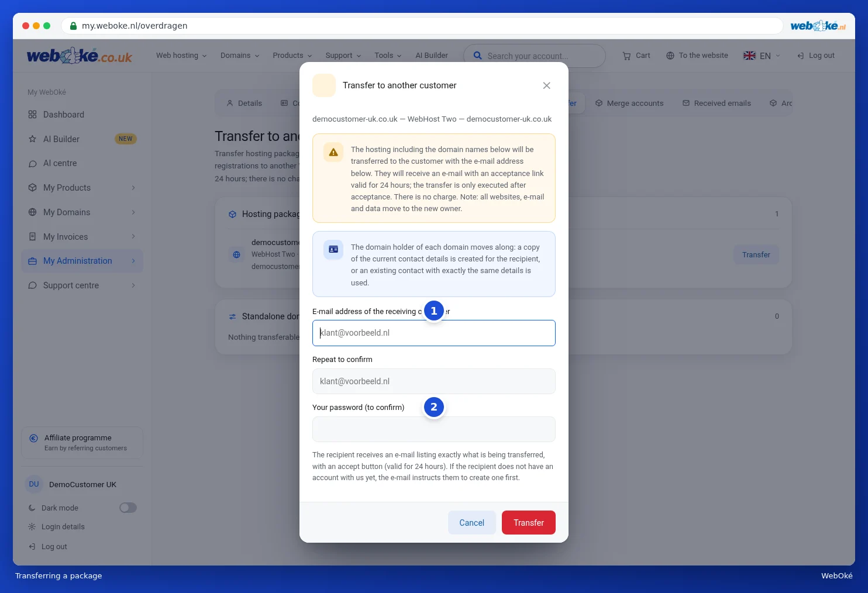The height and width of the screenshot is (593, 868).
Task: Click the red Transfer button in dialog
Action: tap(529, 523)
